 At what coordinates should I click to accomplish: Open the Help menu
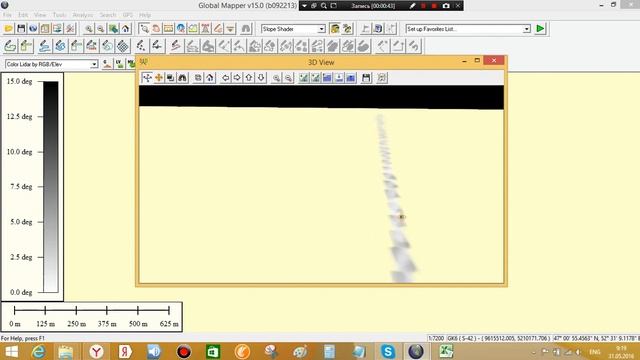click(x=145, y=15)
